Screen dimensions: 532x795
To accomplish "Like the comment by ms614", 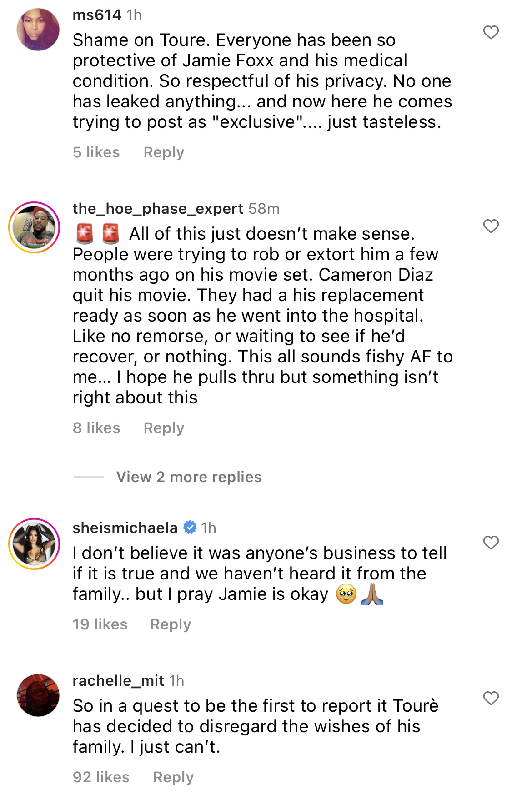I will point(491,32).
